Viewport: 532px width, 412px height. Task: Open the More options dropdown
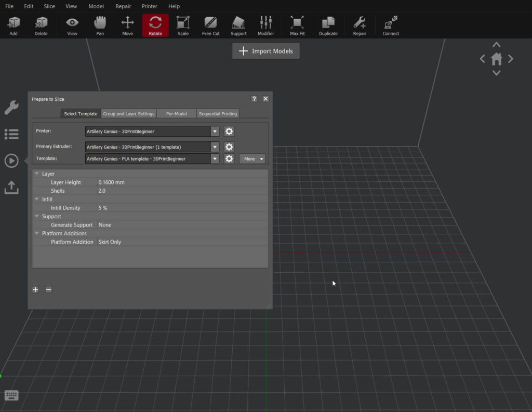[252, 158]
